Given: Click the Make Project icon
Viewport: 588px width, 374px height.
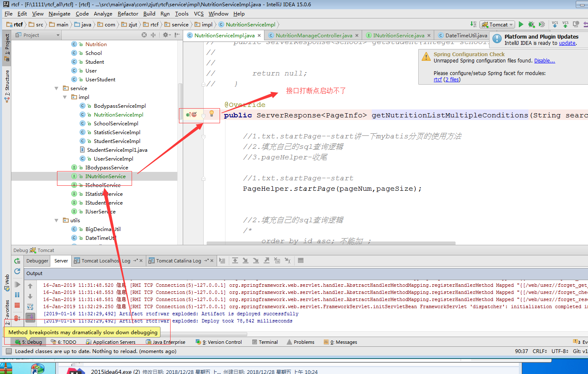Looking at the screenshot, I should point(473,24).
